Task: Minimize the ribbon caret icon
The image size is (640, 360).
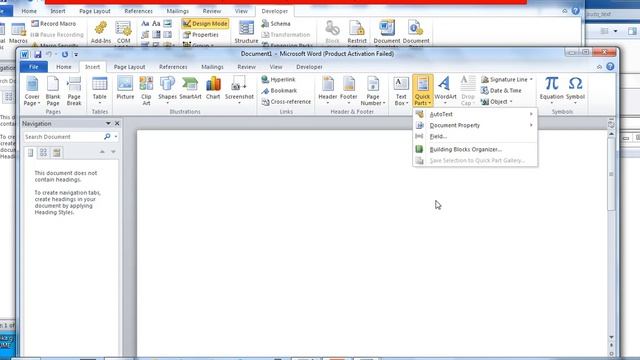Action: click(x=599, y=67)
